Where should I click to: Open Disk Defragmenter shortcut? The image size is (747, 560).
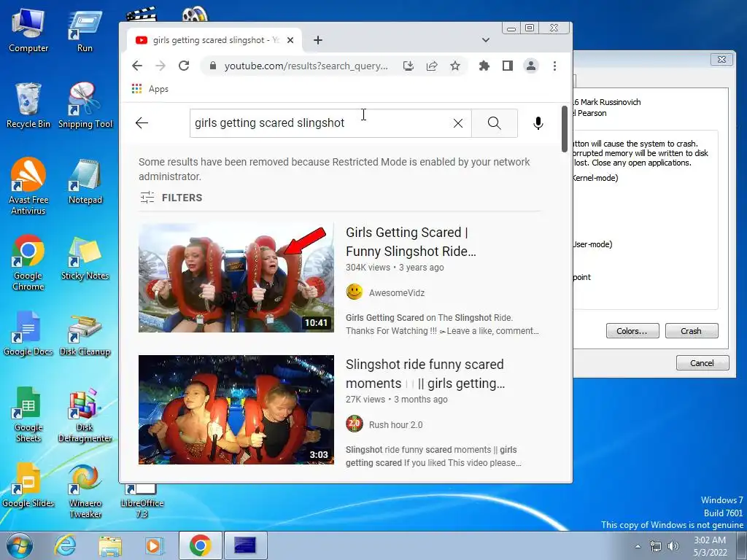click(85, 414)
